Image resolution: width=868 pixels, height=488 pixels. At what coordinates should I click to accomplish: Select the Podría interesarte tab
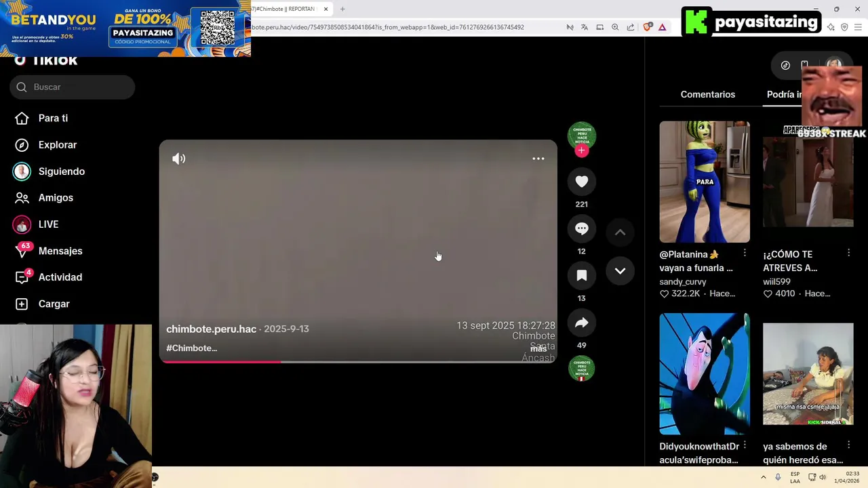pos(785,94)
